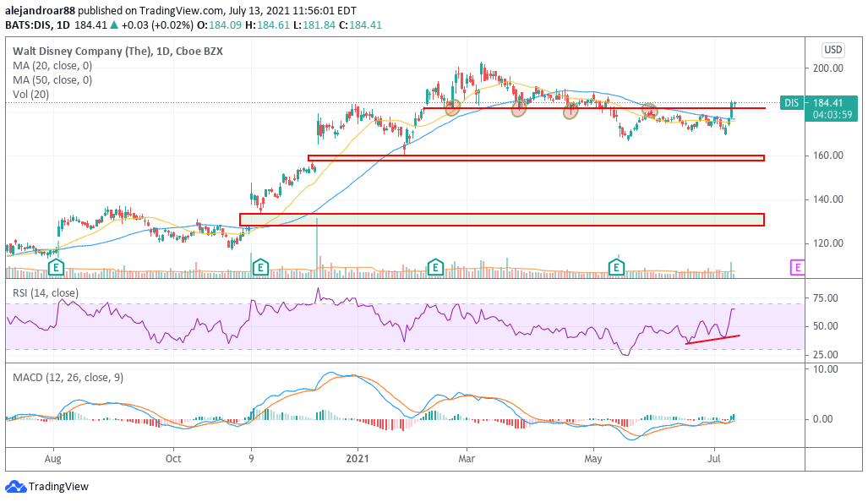Click the TradingView logo icon

click(x=15, y=487)
